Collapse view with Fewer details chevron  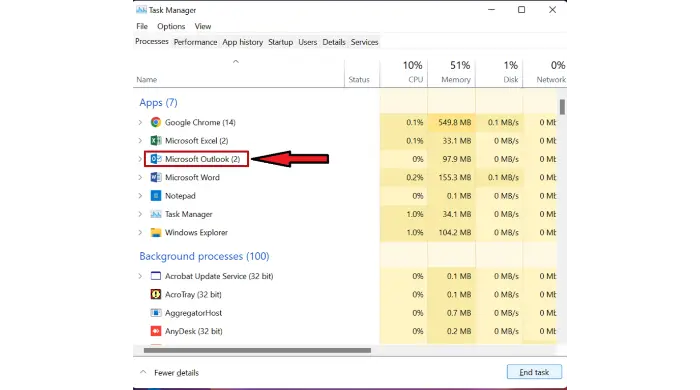(x=143, y=372)
